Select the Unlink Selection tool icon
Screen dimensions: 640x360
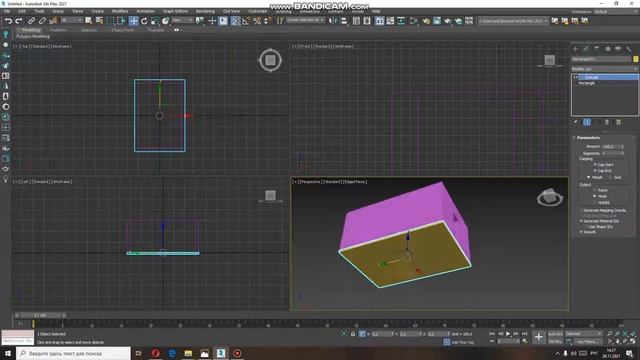coord(42,20)
